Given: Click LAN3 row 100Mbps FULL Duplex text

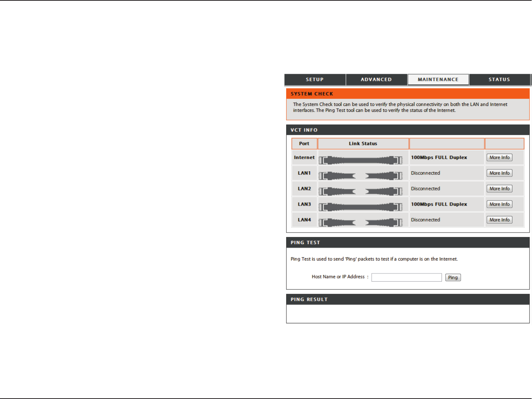Looking at the screenshot, I should click(439, 204).
